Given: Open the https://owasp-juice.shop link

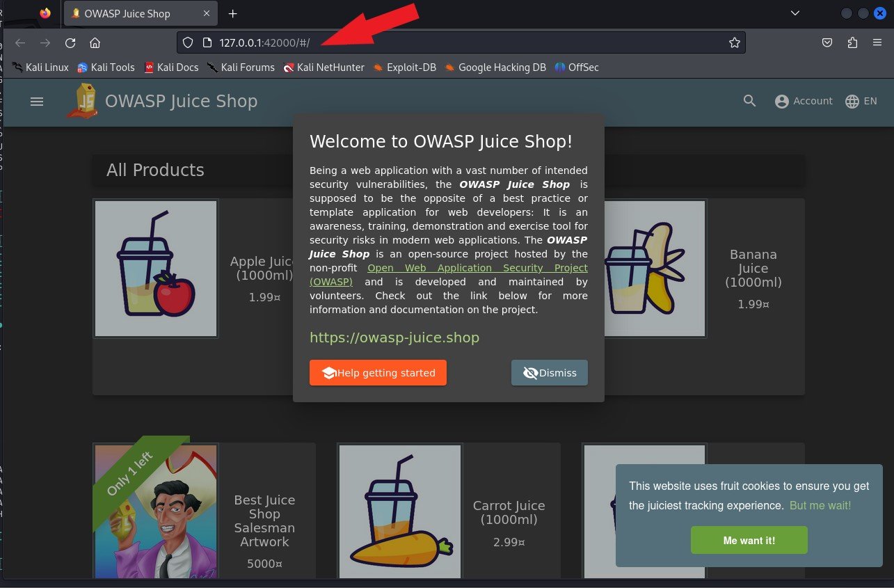Looking at the screenshot, I should (x=394, y=337).
